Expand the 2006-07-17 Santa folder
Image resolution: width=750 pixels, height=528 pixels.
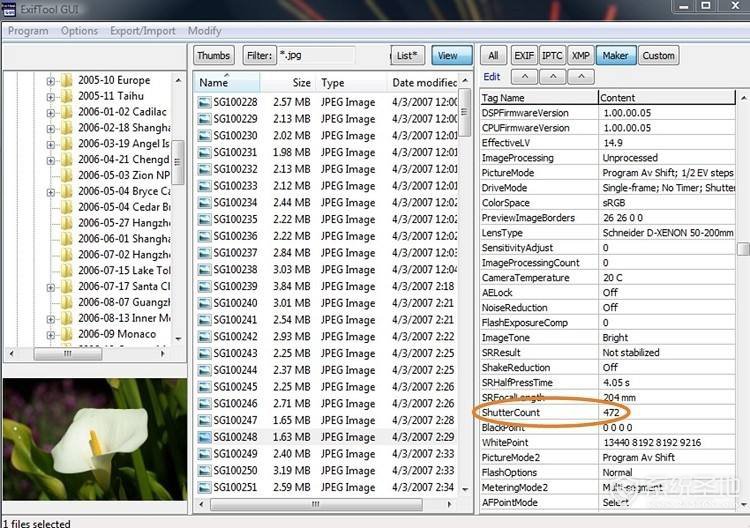tap(50, 287)
